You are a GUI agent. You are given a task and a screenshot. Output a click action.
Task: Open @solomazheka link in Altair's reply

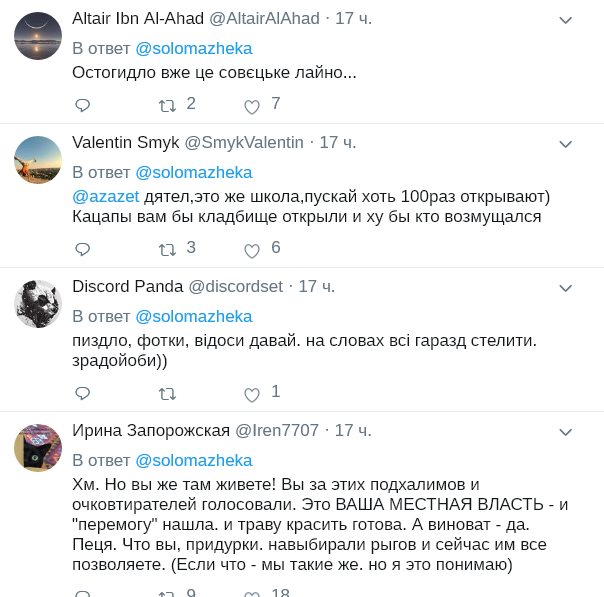click(x=194, y=48)
